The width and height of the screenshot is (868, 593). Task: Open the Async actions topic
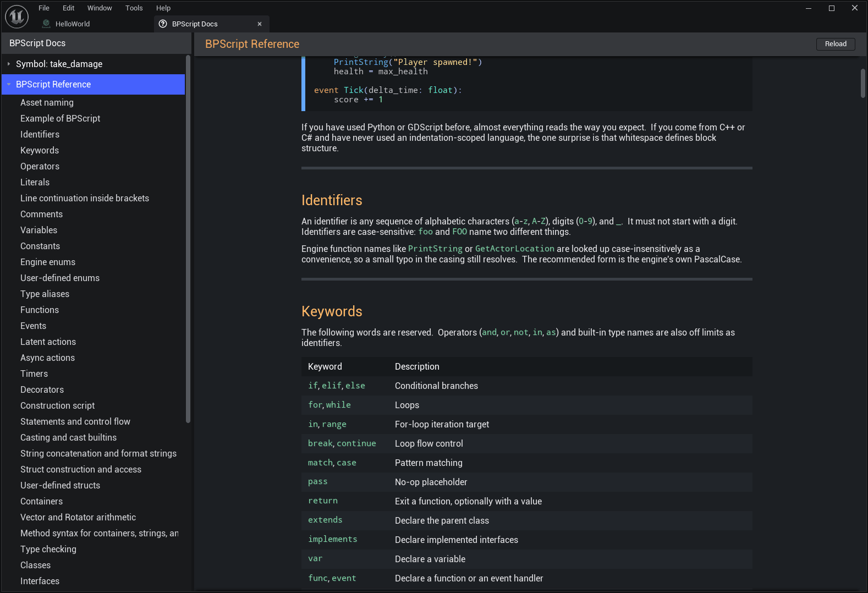(x=47, y=358)
